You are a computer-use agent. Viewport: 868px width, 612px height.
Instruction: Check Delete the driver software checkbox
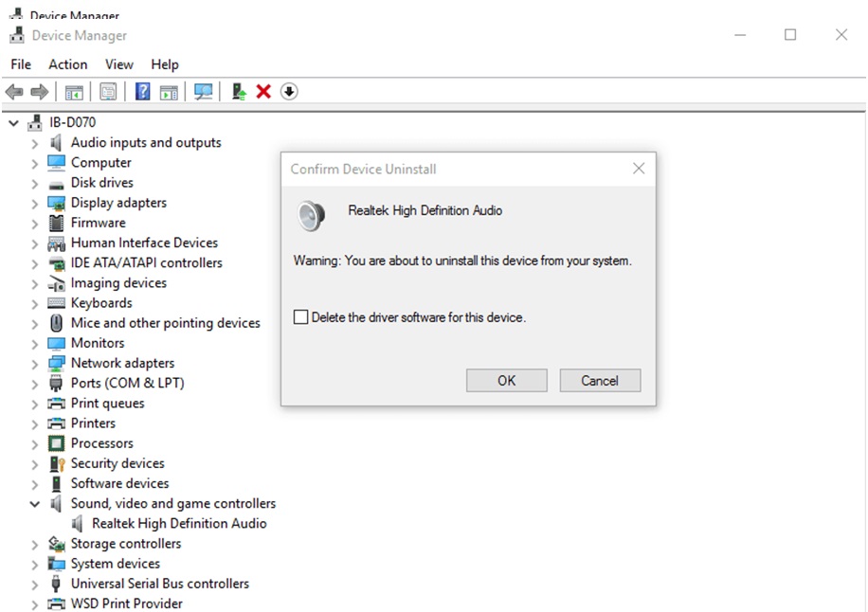click(300, 317)
